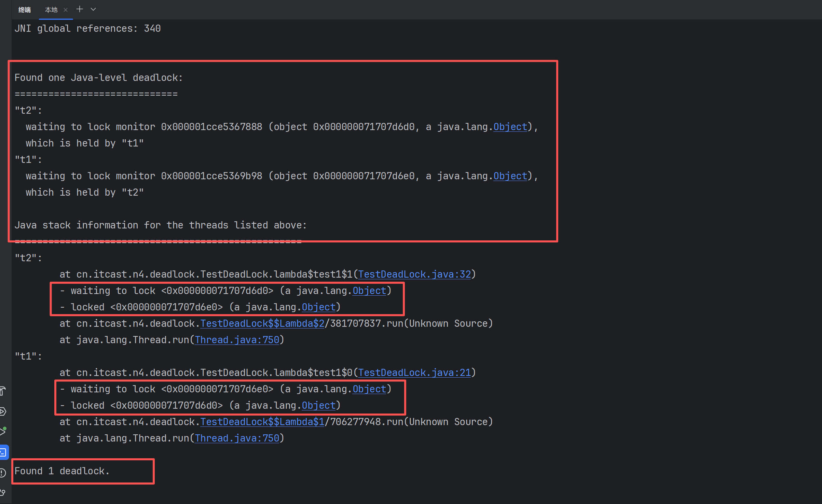Open the Run tool window icon
Viewport: 822px width, 504px height.
point(3,432)
